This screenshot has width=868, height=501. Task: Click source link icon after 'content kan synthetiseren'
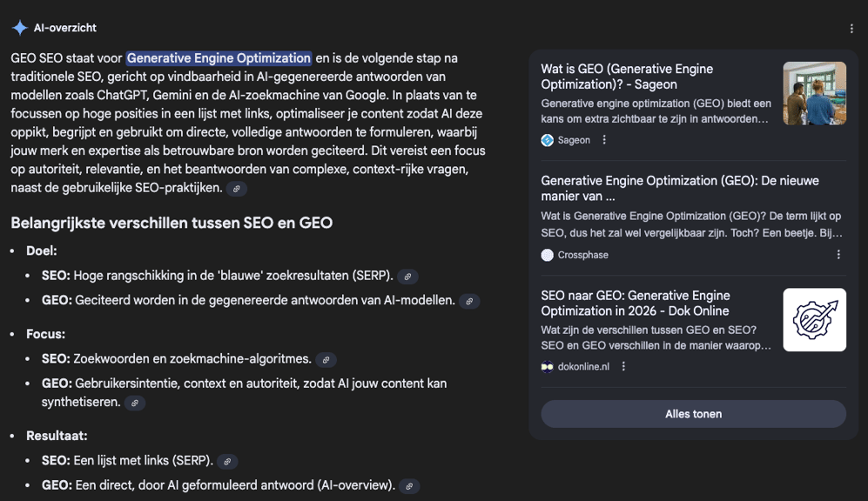pyautogui.click(x=135, y=404)
